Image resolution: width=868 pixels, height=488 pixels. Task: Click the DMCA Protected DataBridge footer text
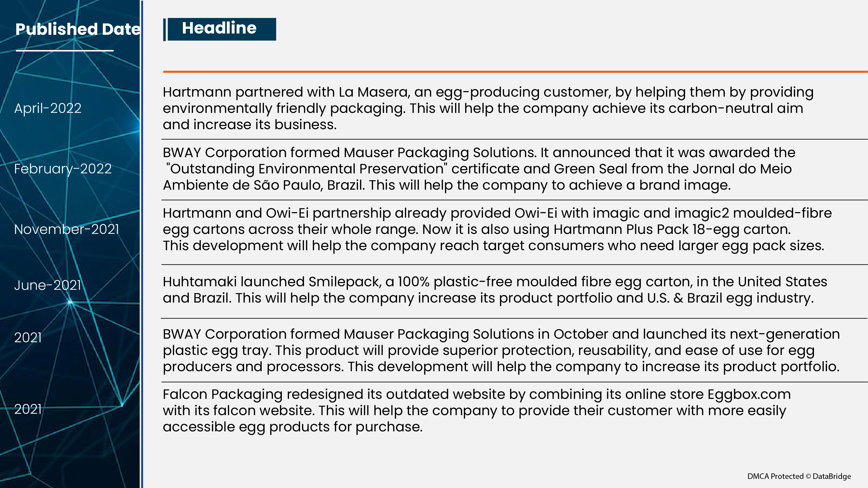tap(799, 476)
